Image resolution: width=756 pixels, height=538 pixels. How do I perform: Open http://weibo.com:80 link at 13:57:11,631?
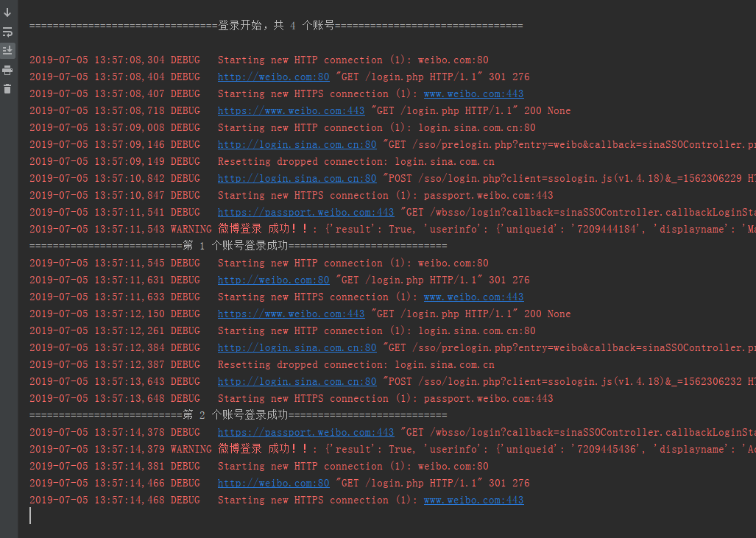273,280
